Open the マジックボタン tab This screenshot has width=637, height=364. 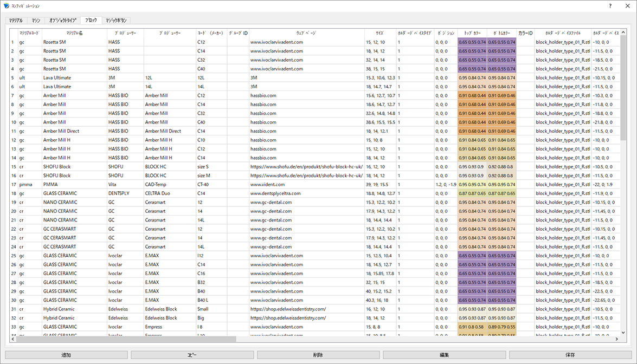(116, 20)
